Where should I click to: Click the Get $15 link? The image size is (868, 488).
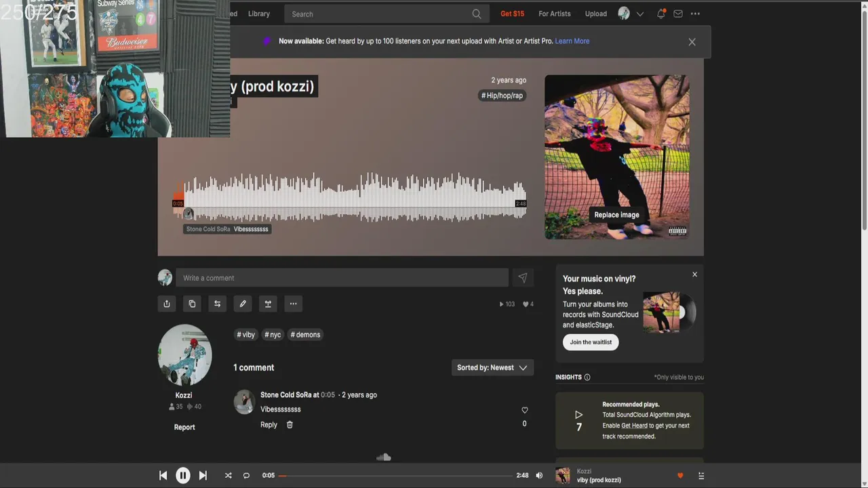(x=512, y=14)
